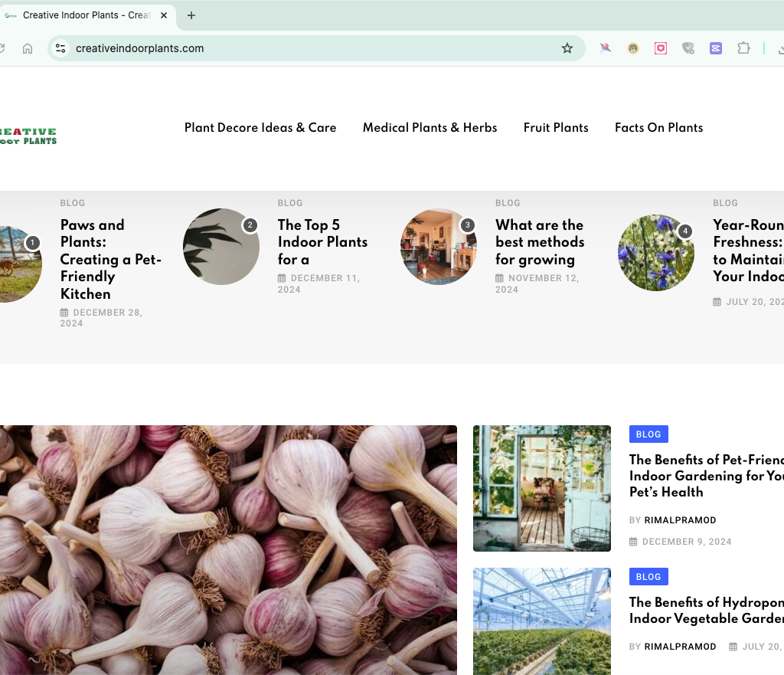Click the gray shield extension icon
784x675 pixels.
(688, 48)
